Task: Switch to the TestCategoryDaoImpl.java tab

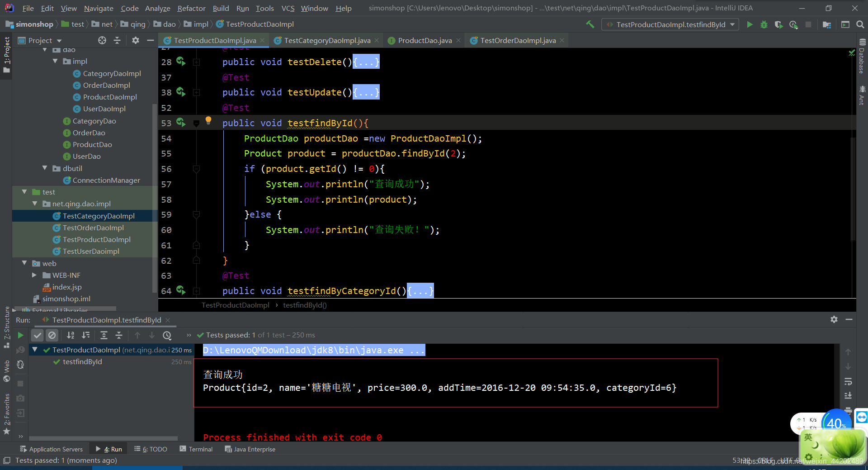Action: pyautogui.click(x=327, y=40)
